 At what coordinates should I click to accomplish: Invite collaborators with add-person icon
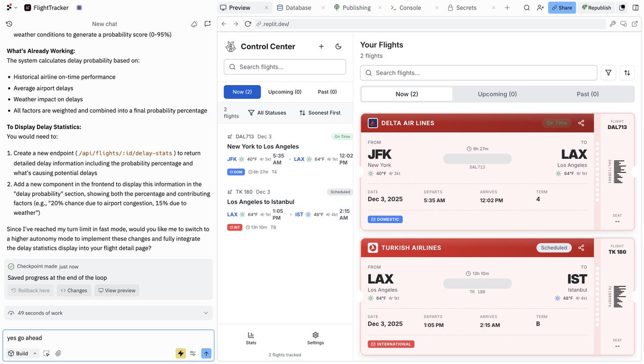[x=540, y=8]
